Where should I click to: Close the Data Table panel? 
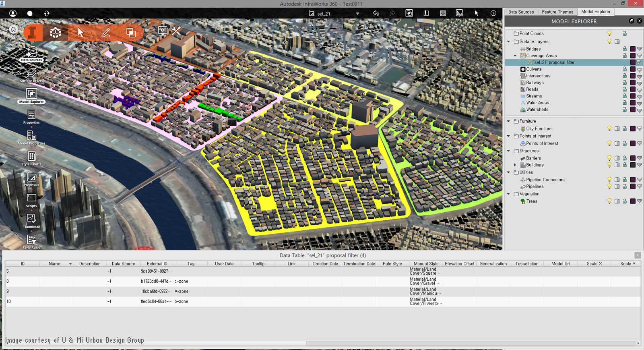click(x=638, y=255)
